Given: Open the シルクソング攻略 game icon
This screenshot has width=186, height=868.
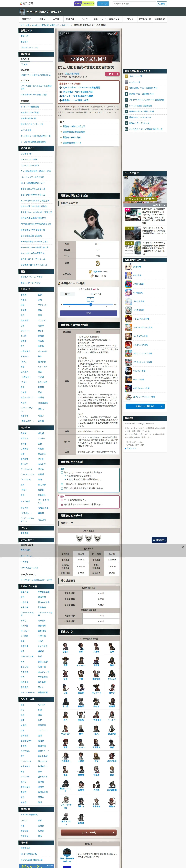Looking at the screenshot, I should 128,345.
